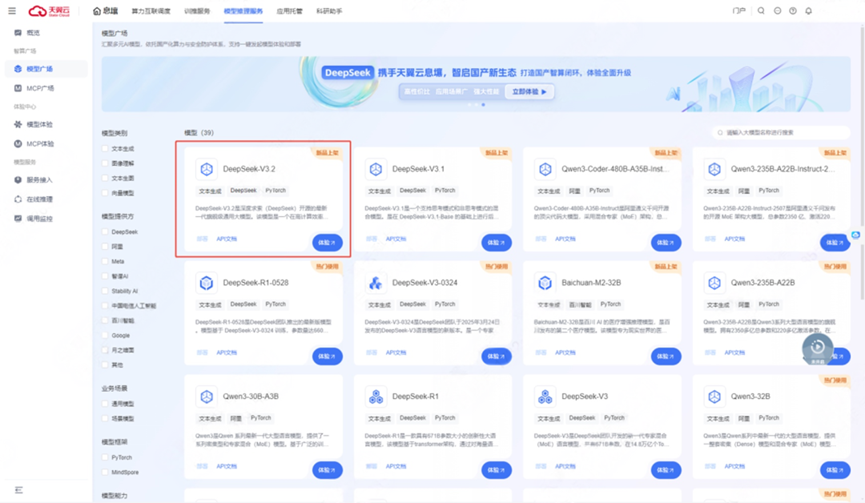Open API文档 link on Qwen3-235B-A22B-Instruct card
The height and width of the screenshot is (503, 865).
735,239
